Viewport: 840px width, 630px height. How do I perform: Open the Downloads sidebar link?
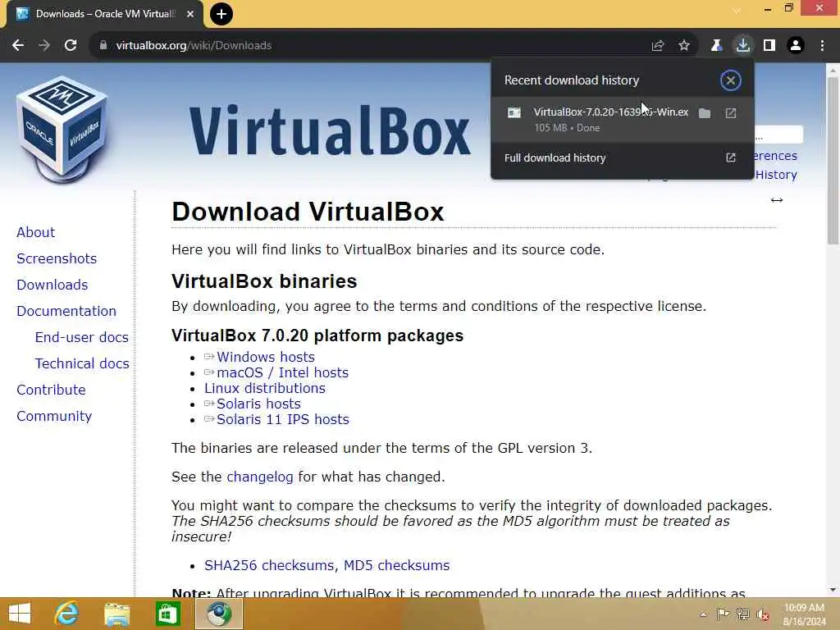52,285
